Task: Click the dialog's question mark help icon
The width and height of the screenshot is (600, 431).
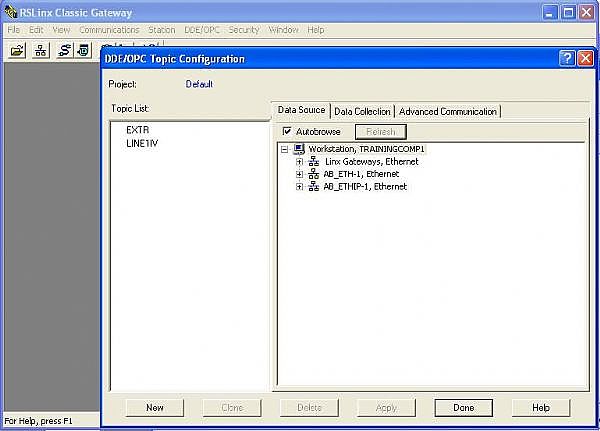Action: 567,59
